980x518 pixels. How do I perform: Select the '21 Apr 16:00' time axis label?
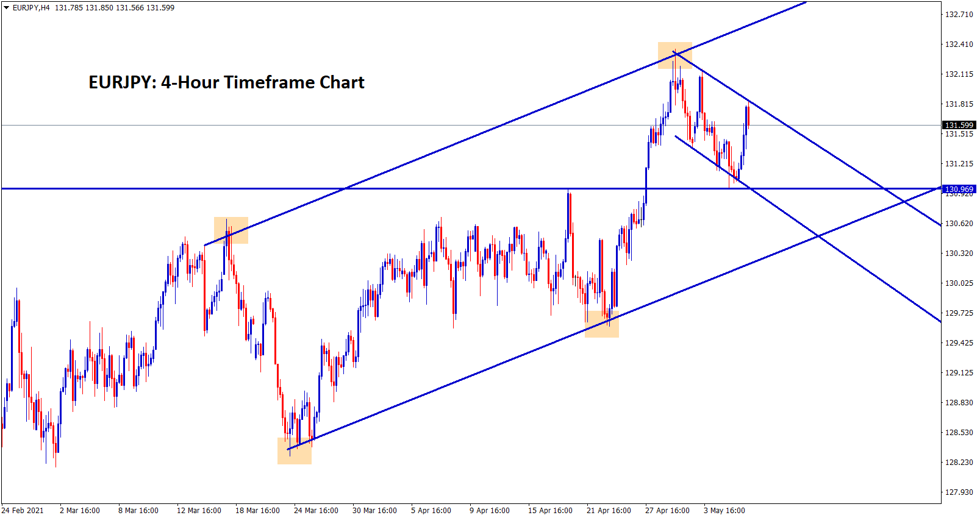(609, 511)
